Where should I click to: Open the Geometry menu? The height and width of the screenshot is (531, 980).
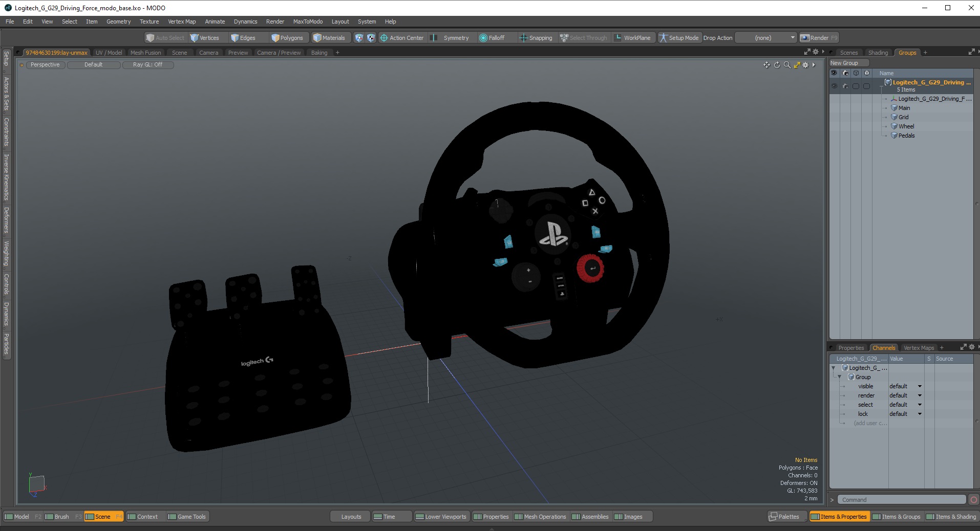tap(118, 21)
